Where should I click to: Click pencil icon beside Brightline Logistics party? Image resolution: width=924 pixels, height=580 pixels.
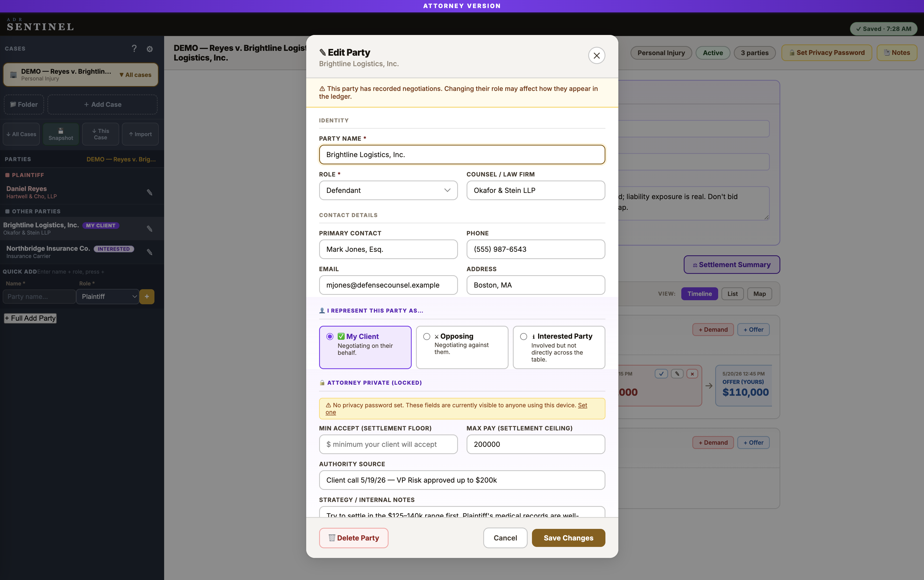coord(150,229)
